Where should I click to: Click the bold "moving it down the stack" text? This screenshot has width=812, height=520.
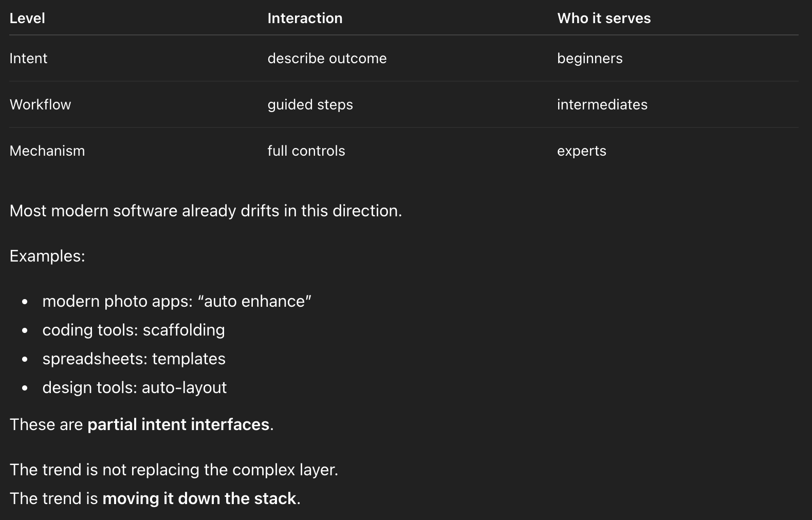[x=199, y=499]
